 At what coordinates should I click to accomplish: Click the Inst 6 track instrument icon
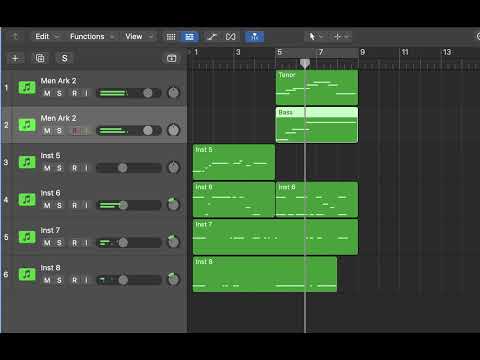coord(27,200)
